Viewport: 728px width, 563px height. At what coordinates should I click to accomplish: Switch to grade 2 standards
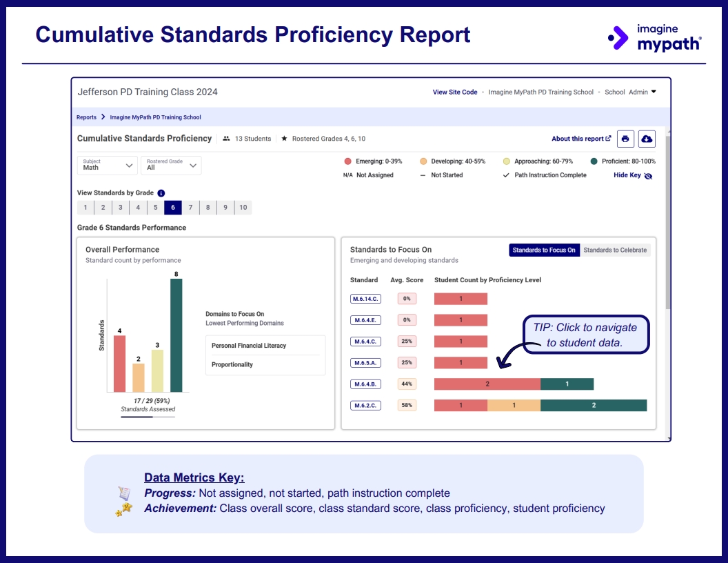click(103, 208)
